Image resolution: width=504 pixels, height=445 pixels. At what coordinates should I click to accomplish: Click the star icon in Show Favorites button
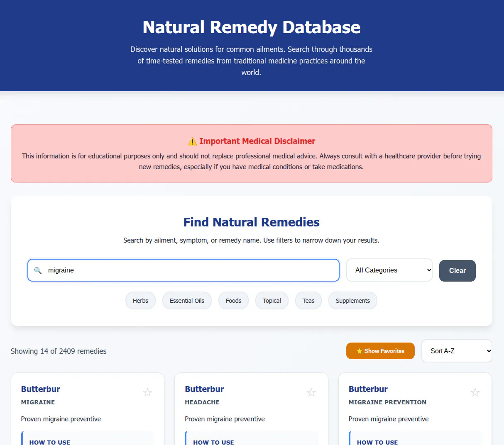pyautogui.click(x=360, y=351)
